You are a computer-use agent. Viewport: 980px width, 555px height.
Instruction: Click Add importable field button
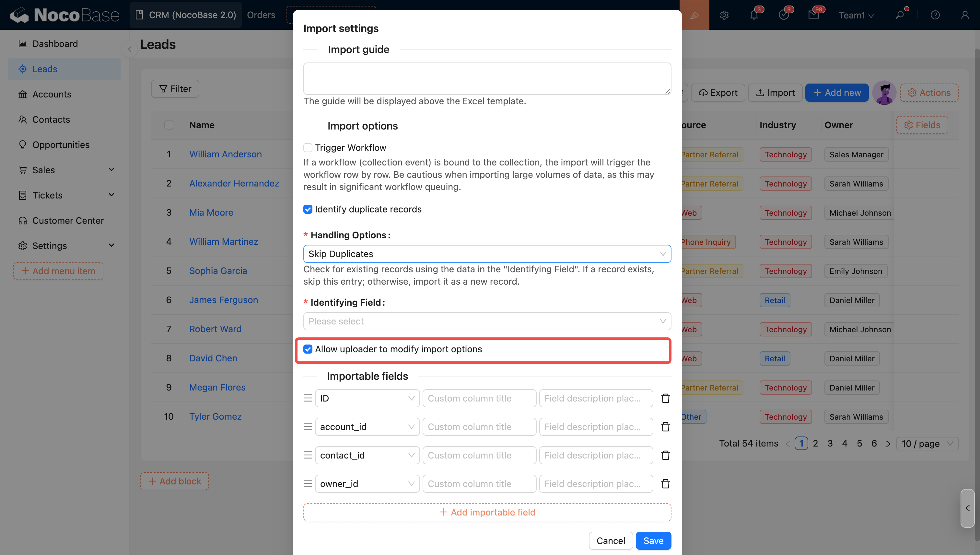[487, 512]
